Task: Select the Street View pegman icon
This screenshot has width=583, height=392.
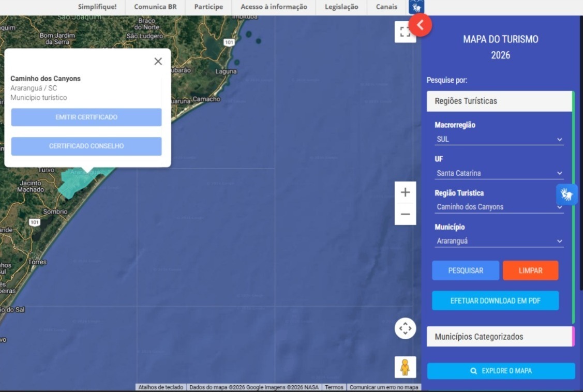Action: point(405,367)
